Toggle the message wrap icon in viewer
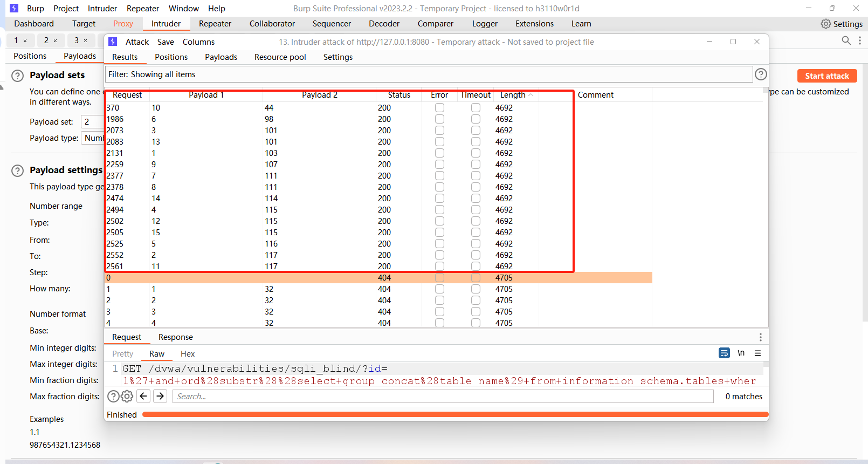The width and height of the screenshot is (868, 464). 724,353
